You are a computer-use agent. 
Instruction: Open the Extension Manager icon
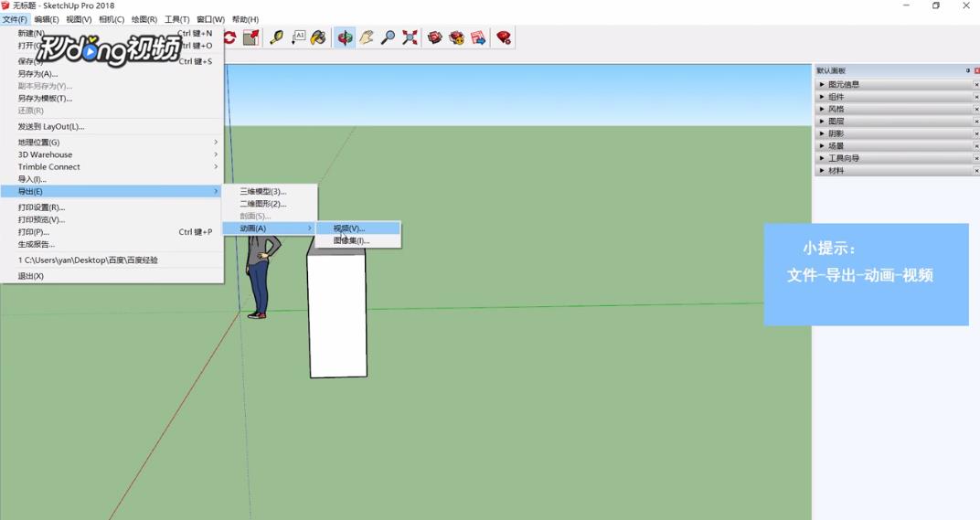tap(504, 37)
